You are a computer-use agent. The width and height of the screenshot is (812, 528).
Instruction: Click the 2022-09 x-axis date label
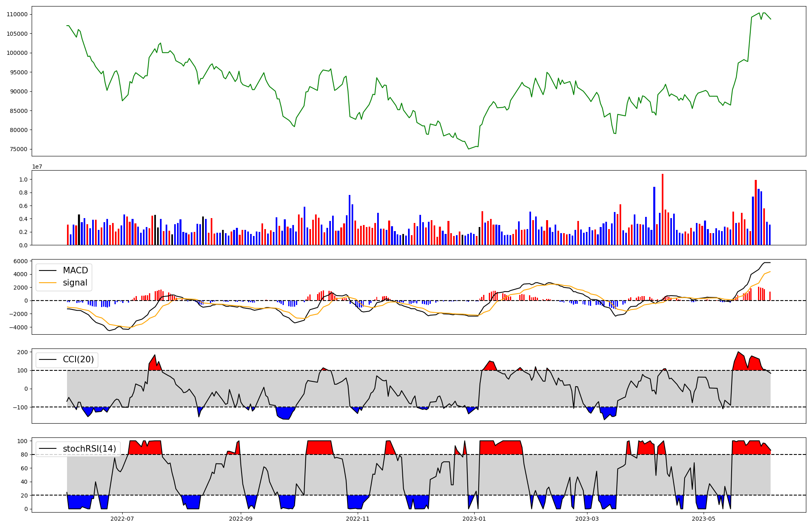[241, 519]
